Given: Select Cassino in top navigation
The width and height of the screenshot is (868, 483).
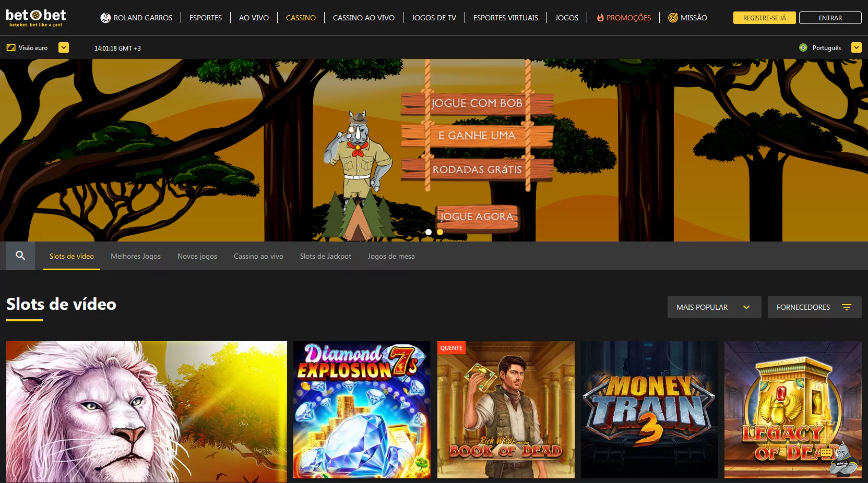Looking at the screenshot, I should [x=301, y=18].
